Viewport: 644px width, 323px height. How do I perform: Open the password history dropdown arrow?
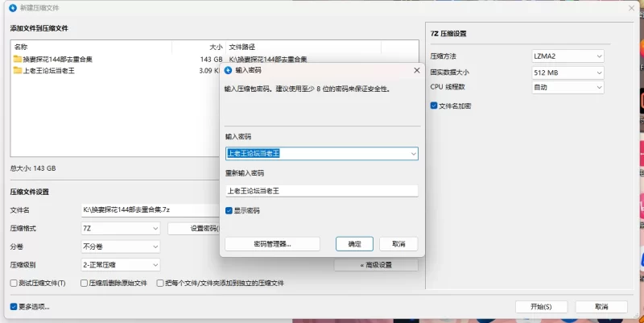[413, 154]
